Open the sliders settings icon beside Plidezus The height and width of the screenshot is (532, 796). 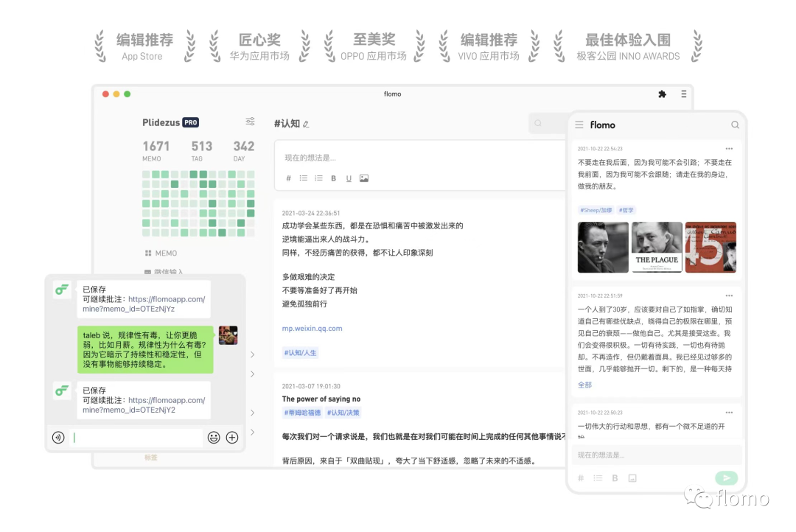pos(250,122)
